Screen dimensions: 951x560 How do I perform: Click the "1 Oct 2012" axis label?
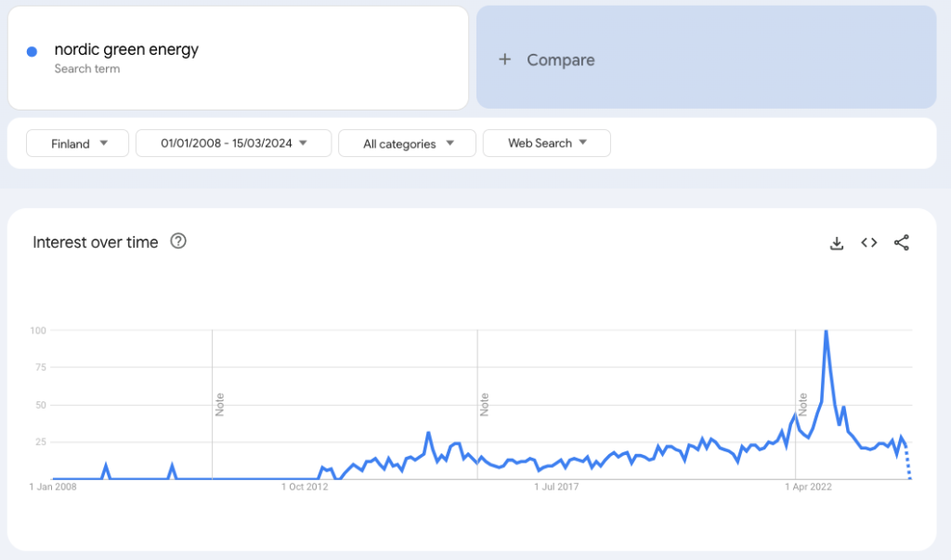305,487
